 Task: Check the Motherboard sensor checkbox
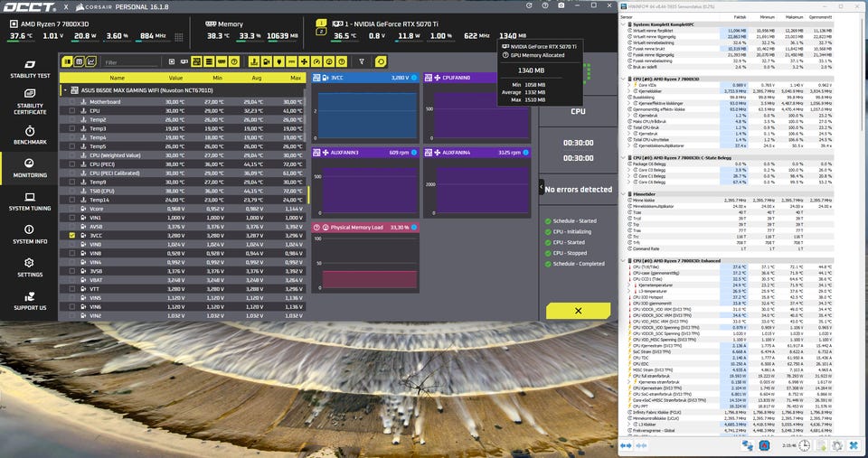[x=72, y=102]
